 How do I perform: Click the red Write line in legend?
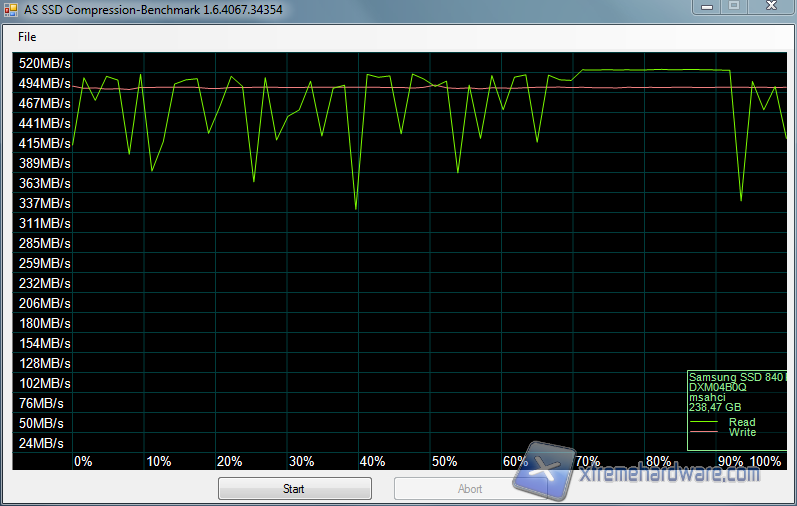pyautogui.click(x=705, y=433)
